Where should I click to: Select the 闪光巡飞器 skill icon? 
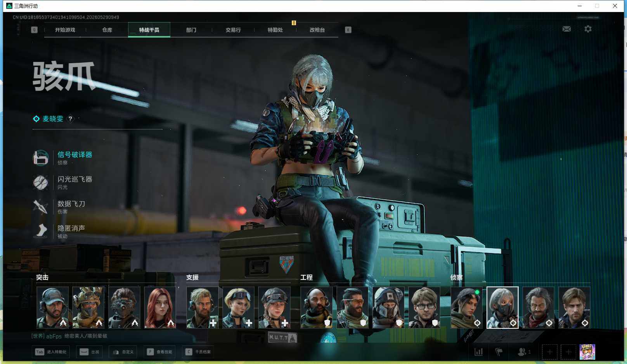point(41,182)
